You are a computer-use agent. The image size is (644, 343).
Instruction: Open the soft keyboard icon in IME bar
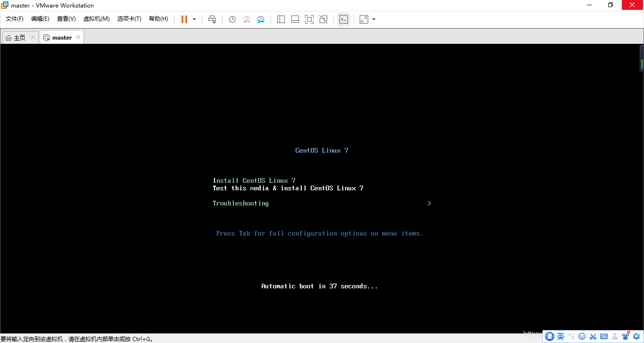pyautogui.click(x=604, y=336)
